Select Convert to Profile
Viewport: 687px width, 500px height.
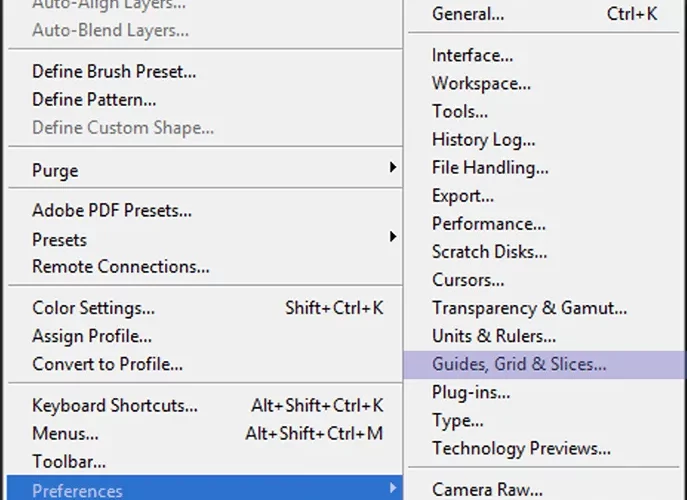[x=205, y=364]
